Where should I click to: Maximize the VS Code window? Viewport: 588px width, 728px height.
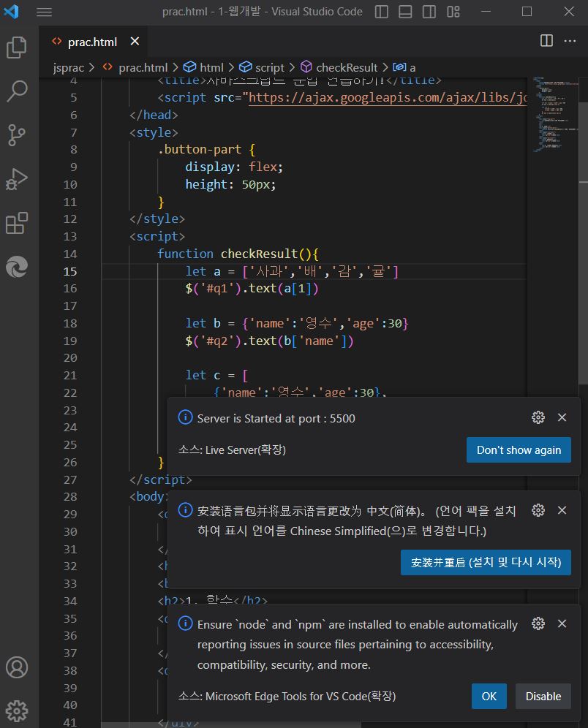point(527,12)
